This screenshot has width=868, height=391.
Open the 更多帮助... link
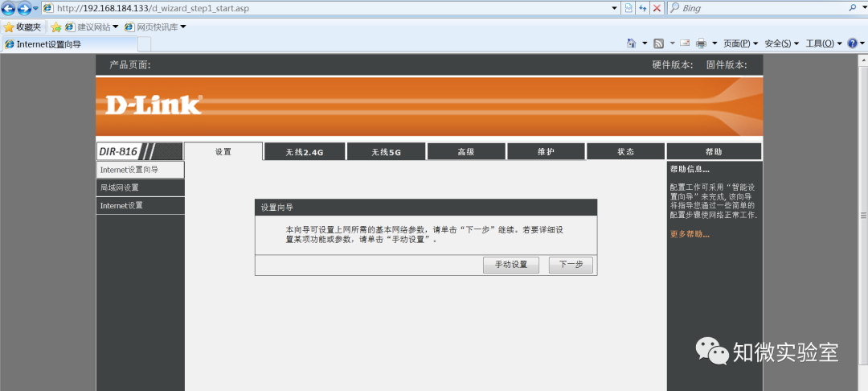(x=690, y=234)
